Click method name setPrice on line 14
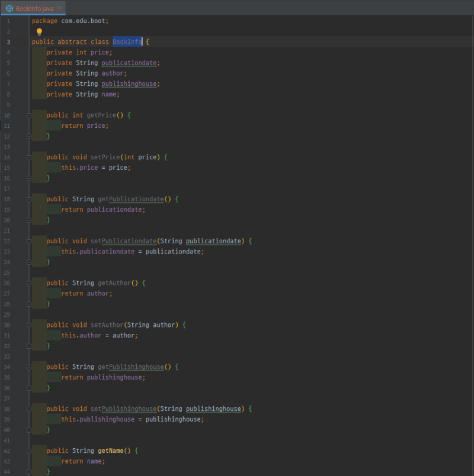The image size is (474, 476). coord(105,157)
